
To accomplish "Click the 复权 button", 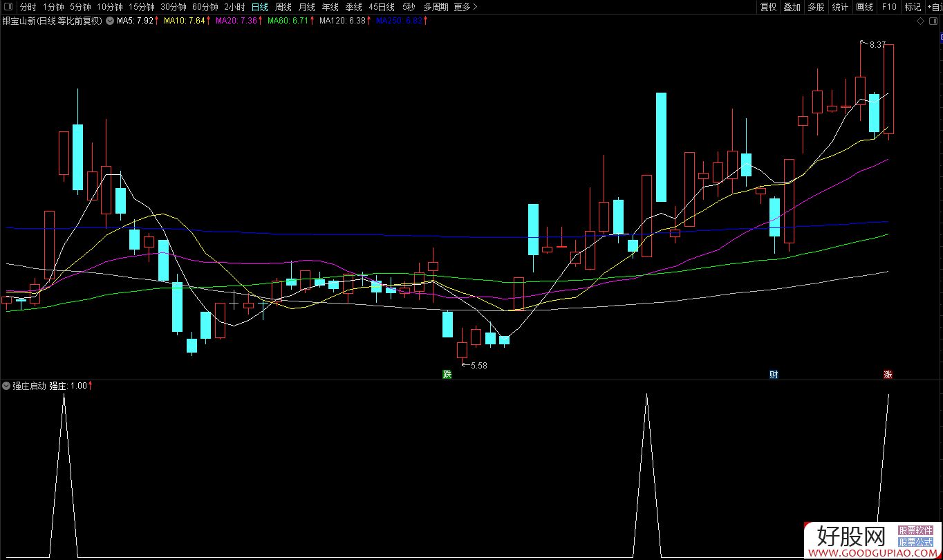I will point(768,7).
